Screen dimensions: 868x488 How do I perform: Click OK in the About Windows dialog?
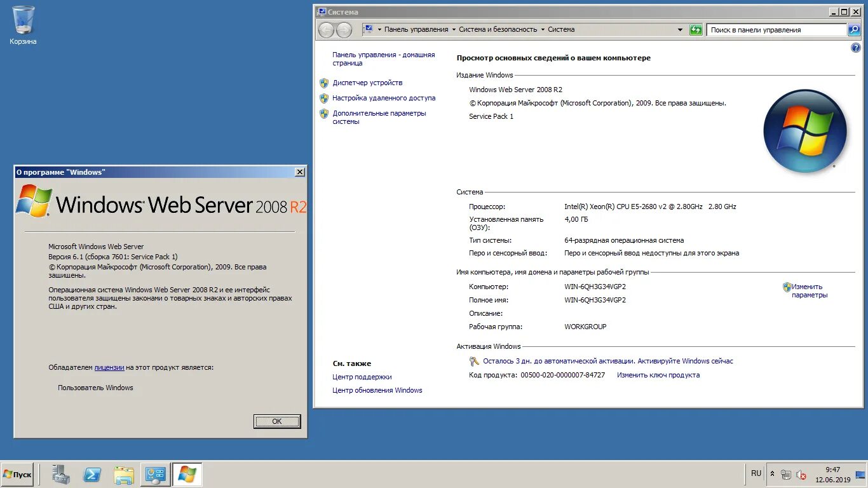277,421
